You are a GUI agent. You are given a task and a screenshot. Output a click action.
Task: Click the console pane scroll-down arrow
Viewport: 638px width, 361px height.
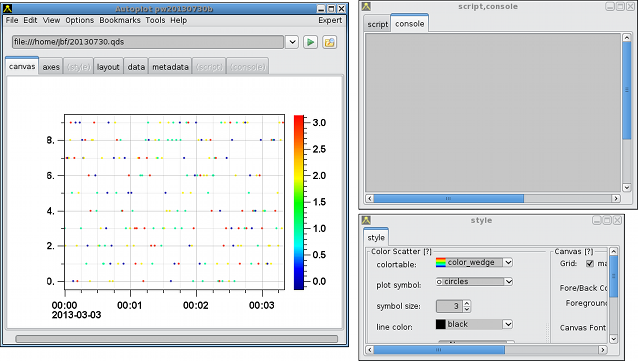[x=627, y=187]
